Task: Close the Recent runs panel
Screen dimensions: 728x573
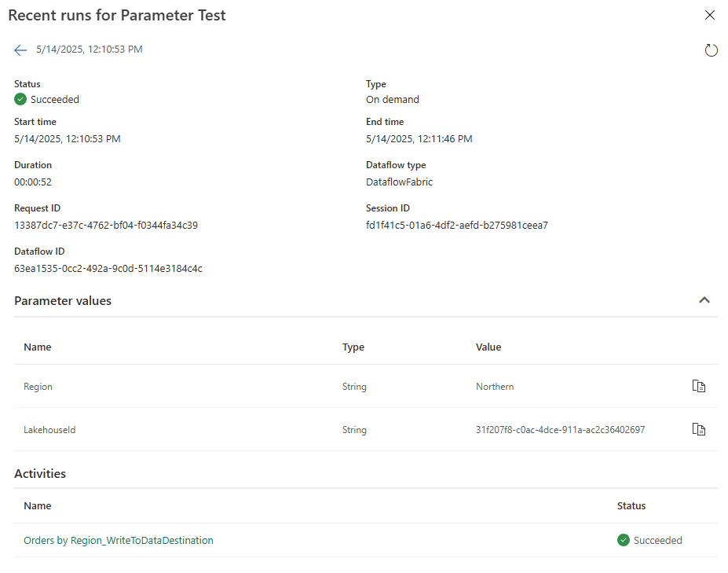Action: (x=710, y=15)
